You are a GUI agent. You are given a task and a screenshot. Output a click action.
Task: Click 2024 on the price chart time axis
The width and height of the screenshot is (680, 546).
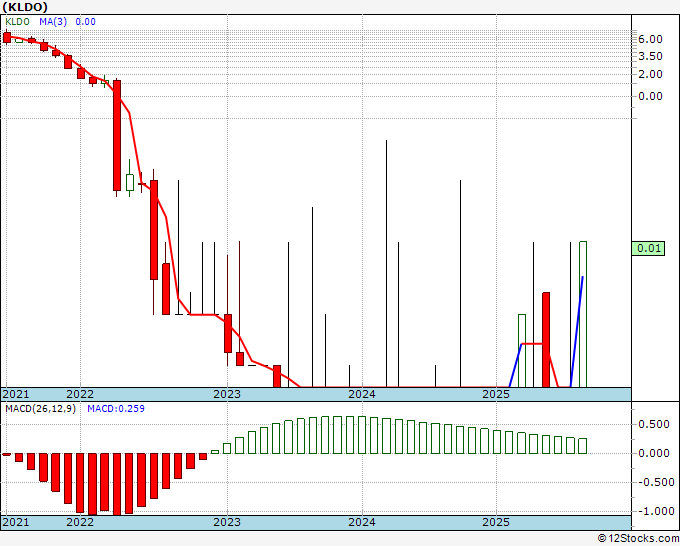pyautogui.click(x=362, y=394)
